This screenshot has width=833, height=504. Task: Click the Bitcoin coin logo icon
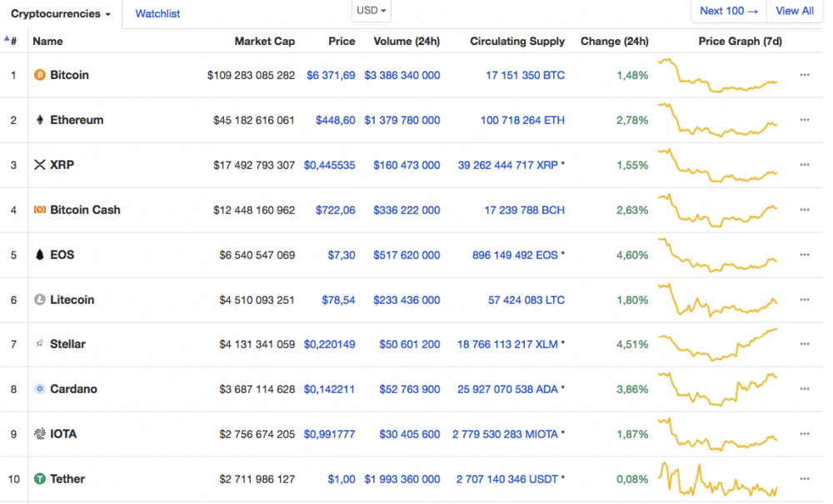(39, 75)
